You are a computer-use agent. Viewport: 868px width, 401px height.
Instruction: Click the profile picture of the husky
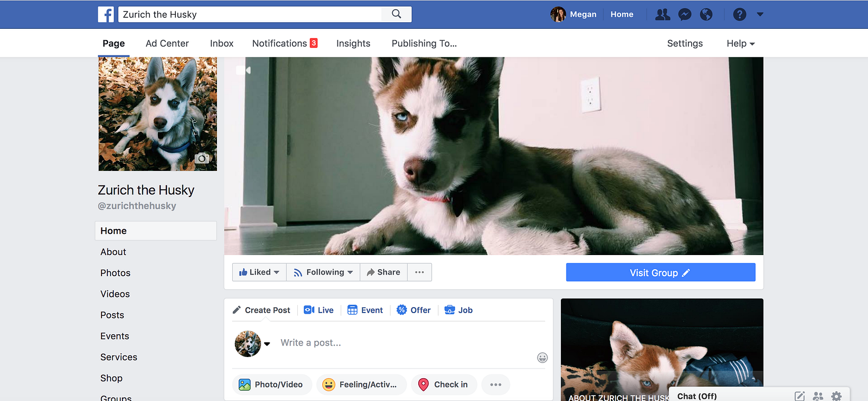[157, 114]
